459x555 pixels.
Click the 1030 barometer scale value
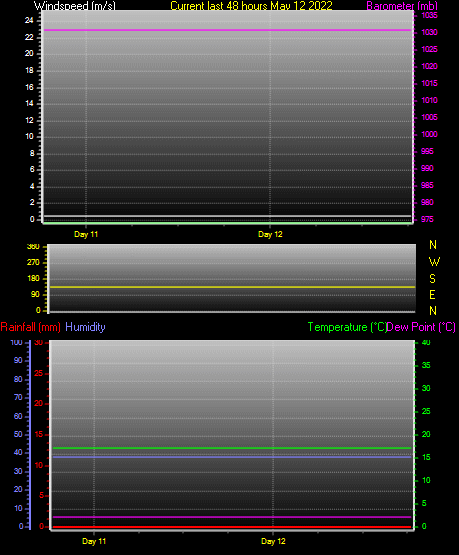point(429,32)
